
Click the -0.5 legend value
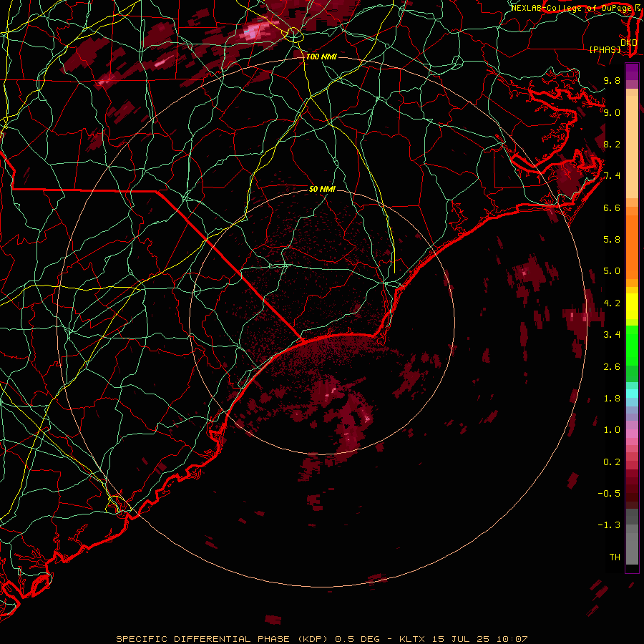609,494
